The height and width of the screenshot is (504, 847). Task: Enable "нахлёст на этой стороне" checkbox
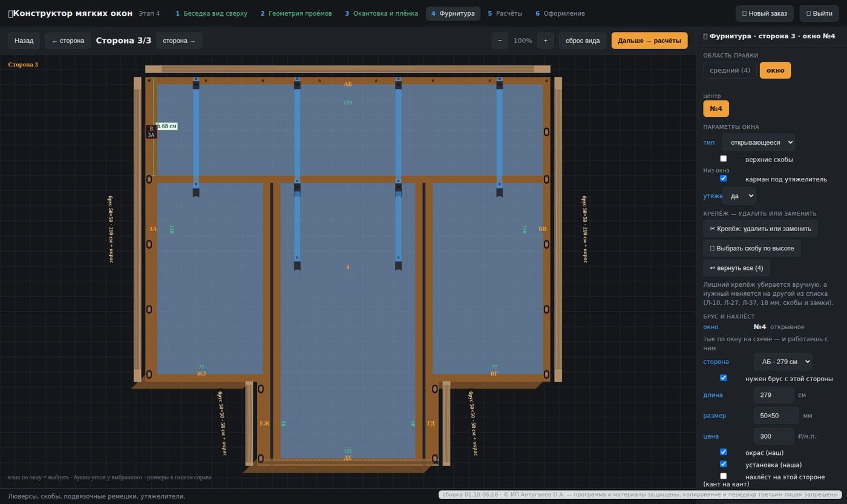[723, 476]
